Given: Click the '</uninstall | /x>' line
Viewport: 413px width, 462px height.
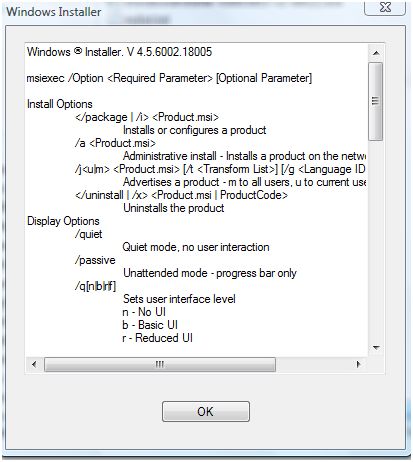Looking at the screenshot, I should coord(181,195).
